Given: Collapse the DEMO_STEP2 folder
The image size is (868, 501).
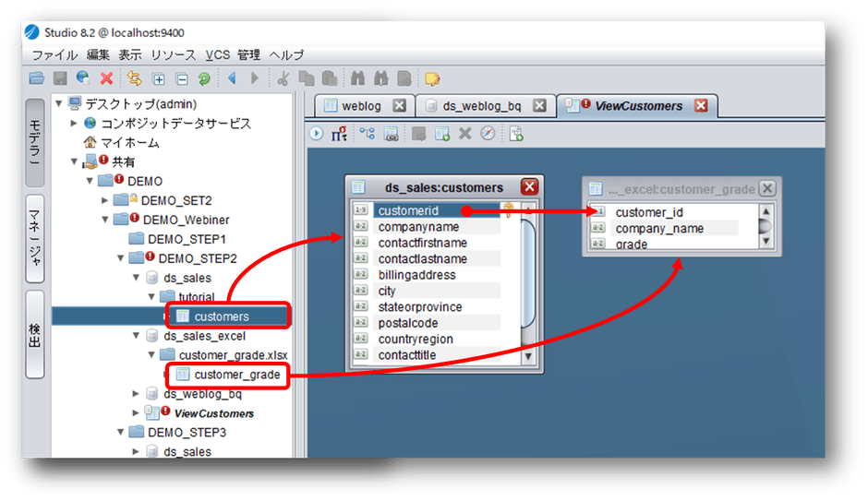Looking at the screenshot, I should (120, 258).
